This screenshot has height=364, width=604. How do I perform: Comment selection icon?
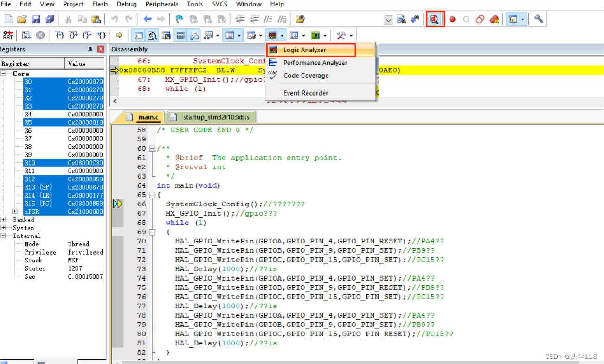point(268,19)
